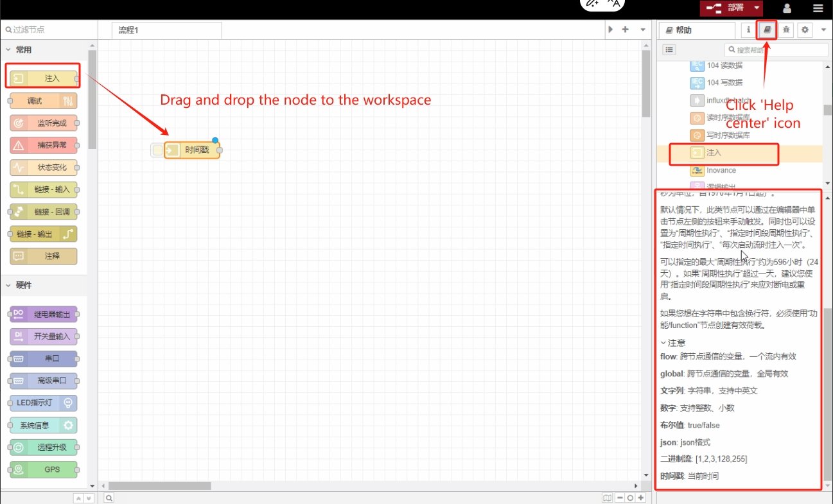Click the 过滤节点 palette filter field
This screenshot has height=504, width=833.
point(48,30)
